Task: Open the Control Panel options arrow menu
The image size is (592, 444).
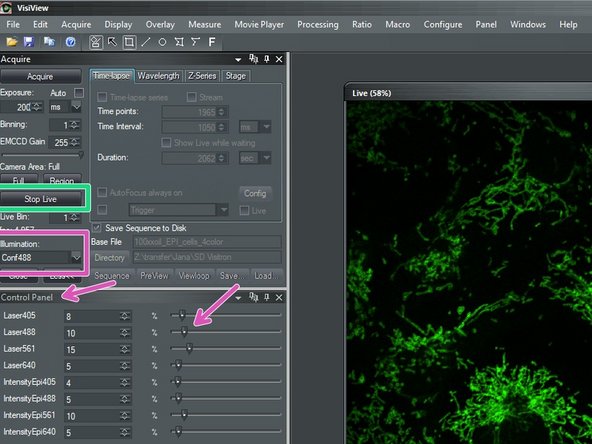Action: coord(238,298)
